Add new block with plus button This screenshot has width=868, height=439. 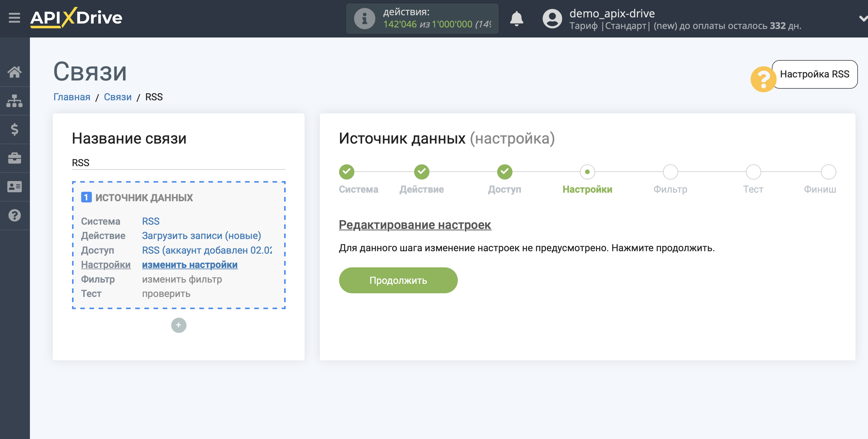pyautogui.click(x=179, y=325)
